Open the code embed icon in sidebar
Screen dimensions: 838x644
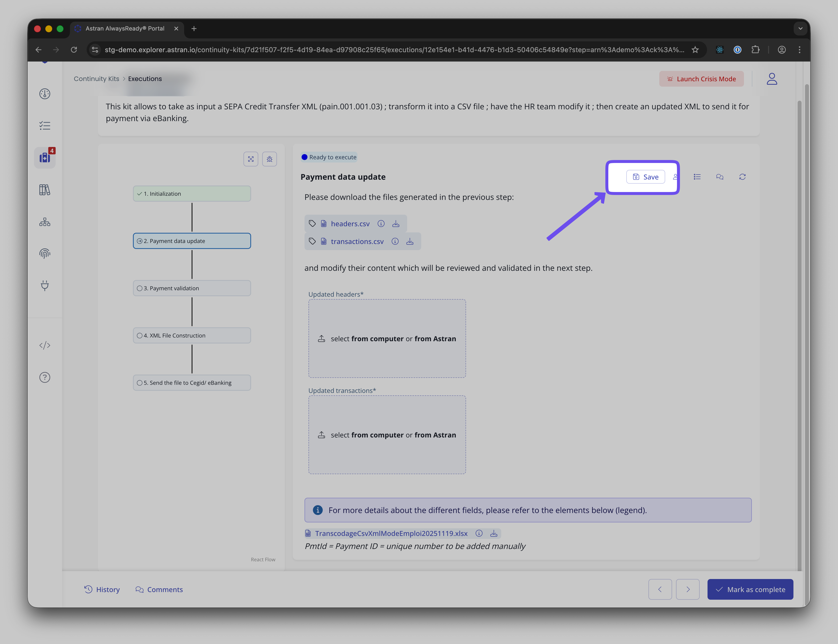pos(45,345)
